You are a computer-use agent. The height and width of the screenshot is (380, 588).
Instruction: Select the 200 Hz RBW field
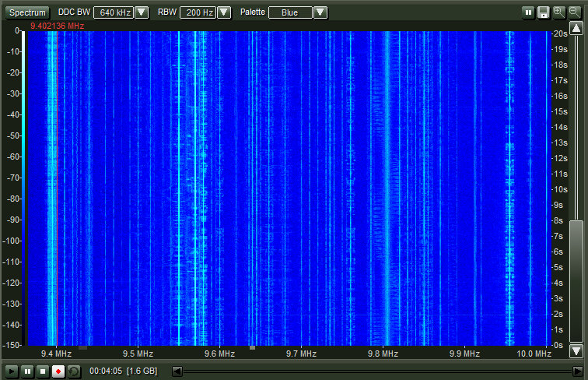pyautogui.click(x=199, y=12)
